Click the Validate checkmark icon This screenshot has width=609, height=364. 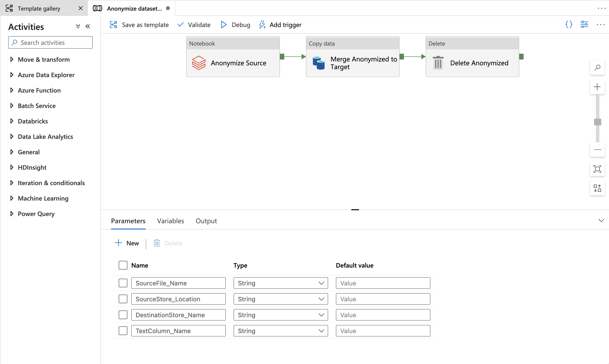click(180, 25)
